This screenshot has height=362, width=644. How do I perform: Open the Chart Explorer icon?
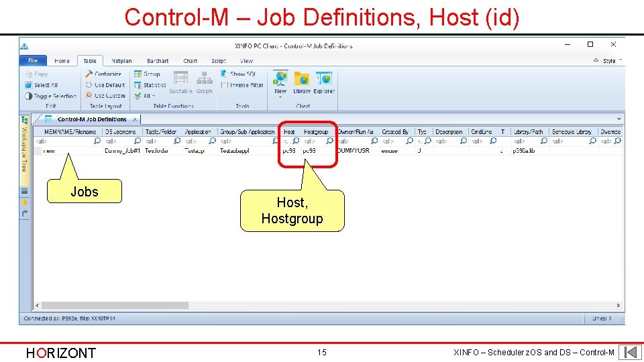tap(323, 78)
